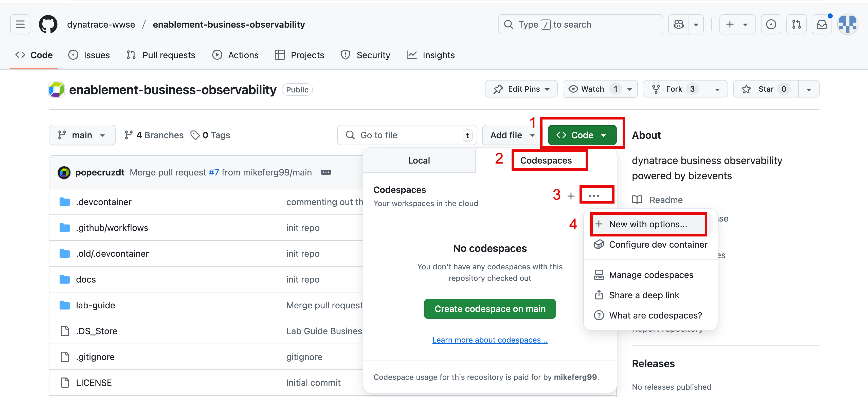Open the docs folder
Viewport: 868px width, 397px height.
coord(86,279)
